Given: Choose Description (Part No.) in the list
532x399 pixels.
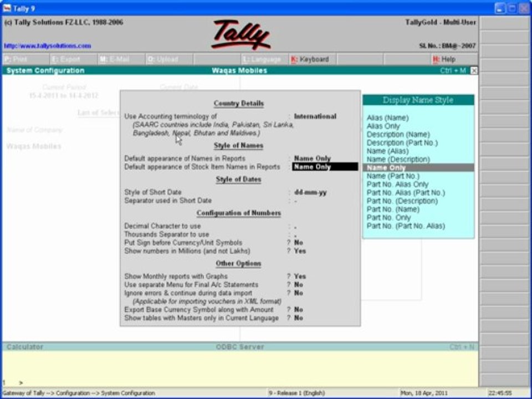Looking at the screenshot, I should tap(402, 142).
